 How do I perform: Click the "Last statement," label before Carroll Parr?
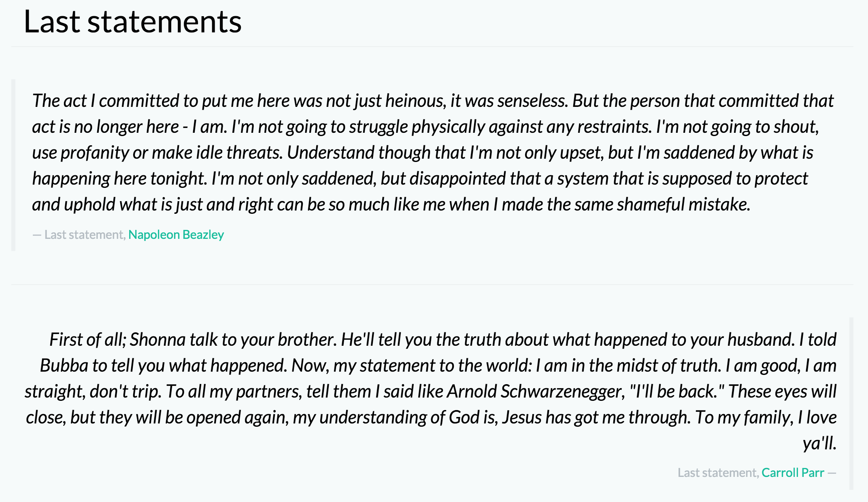[x=718, y=472]
